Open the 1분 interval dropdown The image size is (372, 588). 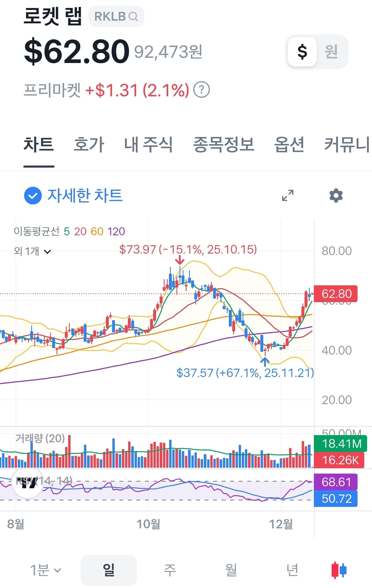pyautogui.click(x=45, y=570)
